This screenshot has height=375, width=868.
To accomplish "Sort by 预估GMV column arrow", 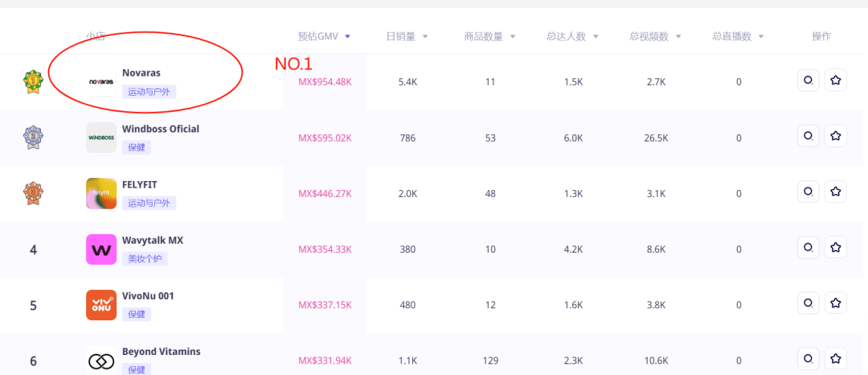I will tap(347, 37).
